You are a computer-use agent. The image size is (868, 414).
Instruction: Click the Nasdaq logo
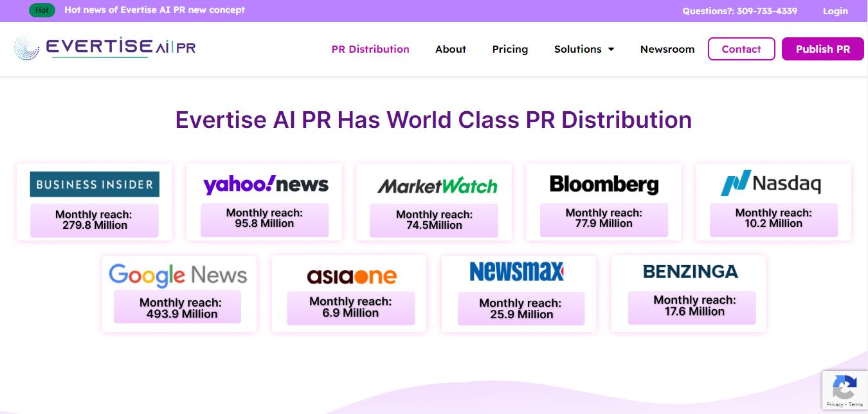[x=771, y=184]
